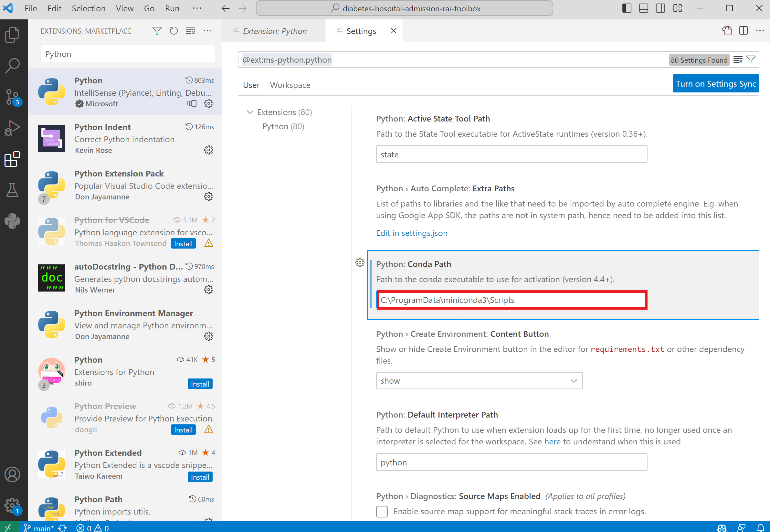Screen dimensions: 770x532
Task: Switch to the Extension: Python tab
Action: point(275,31)
